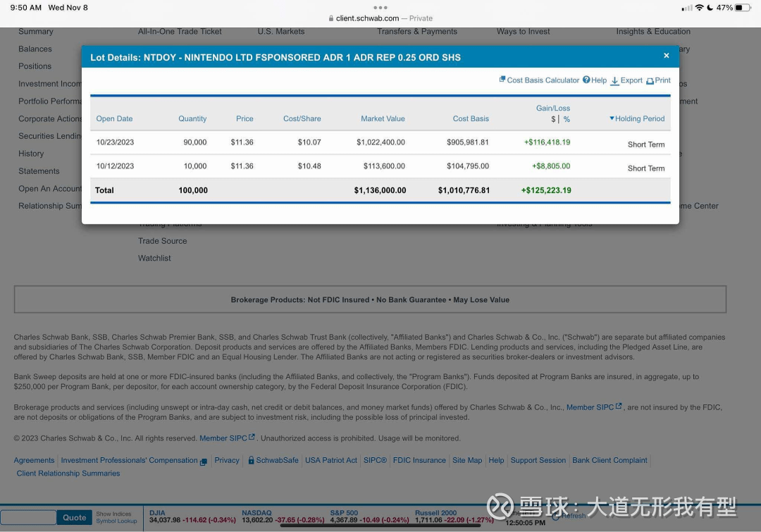Sort by Quantity column header
761x532 pixels.
192,118
